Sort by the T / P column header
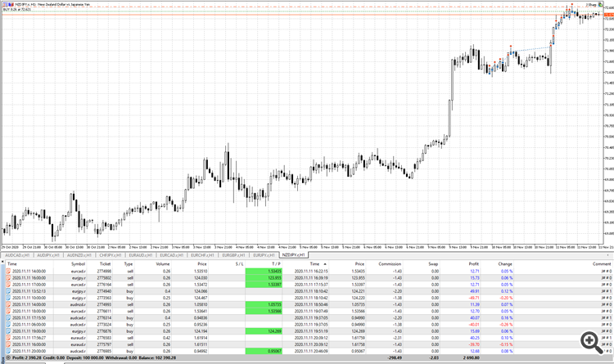 [x=276, y=264]
